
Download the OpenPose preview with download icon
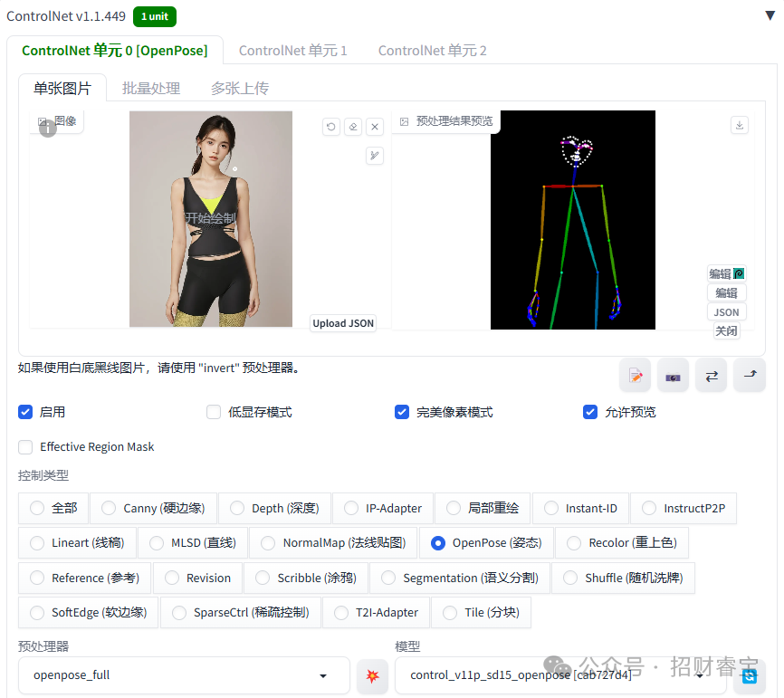click(740, 127)
